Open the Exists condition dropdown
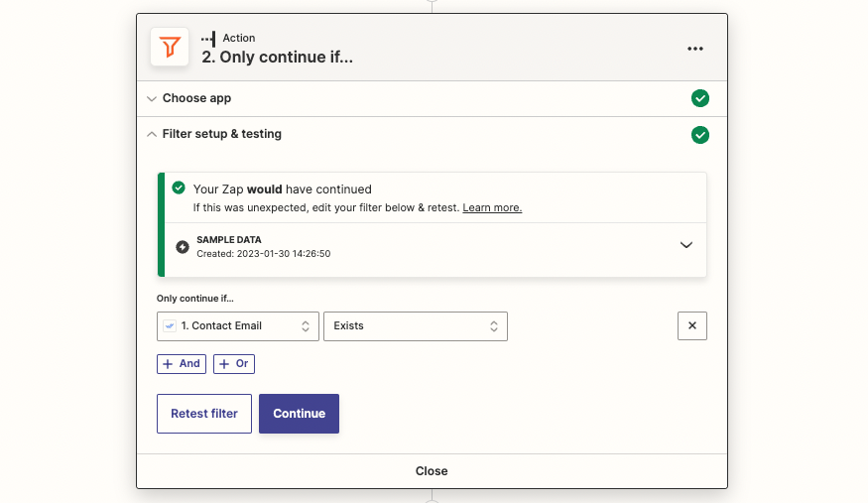Screen dimensions: 868x503 (x=415, y=326)
